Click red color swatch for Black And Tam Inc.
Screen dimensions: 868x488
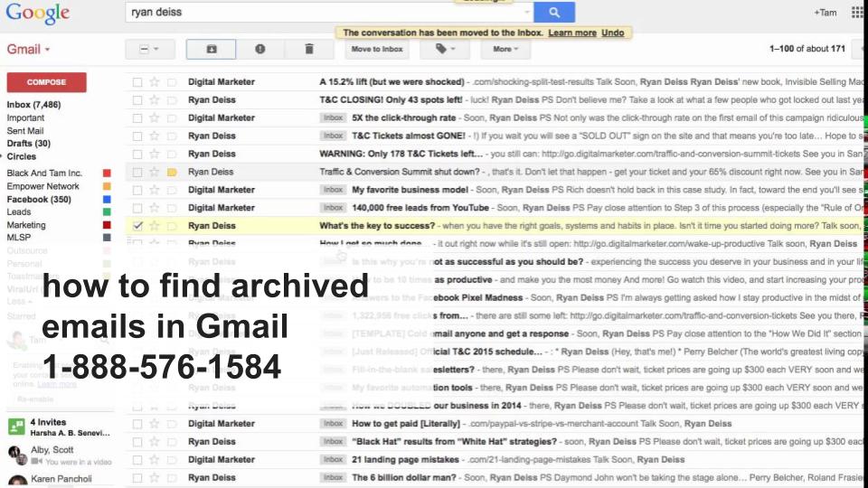click(107, 174)
